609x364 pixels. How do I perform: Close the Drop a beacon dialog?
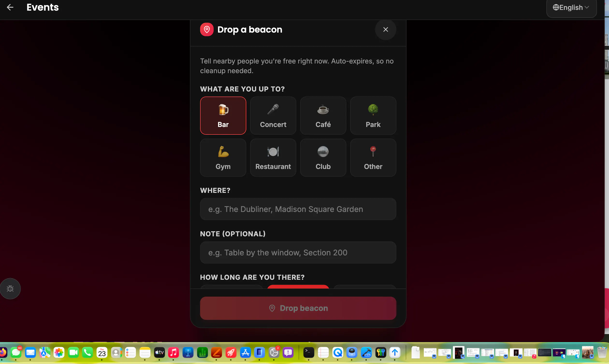click(385, 29)
